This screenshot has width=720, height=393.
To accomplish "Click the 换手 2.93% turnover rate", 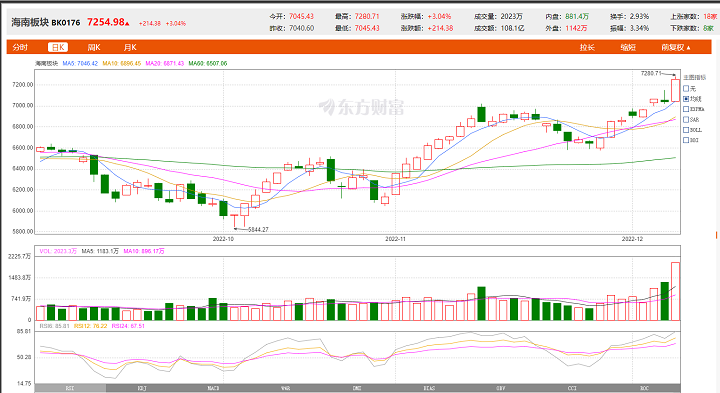I will pos(639,16).
